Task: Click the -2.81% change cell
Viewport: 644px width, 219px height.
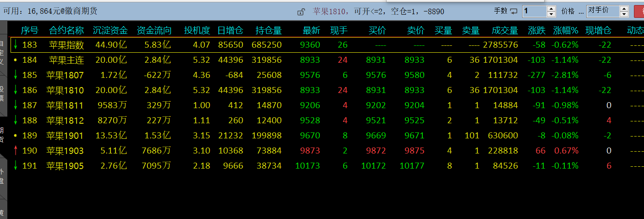Action: [x=565, y=75]
